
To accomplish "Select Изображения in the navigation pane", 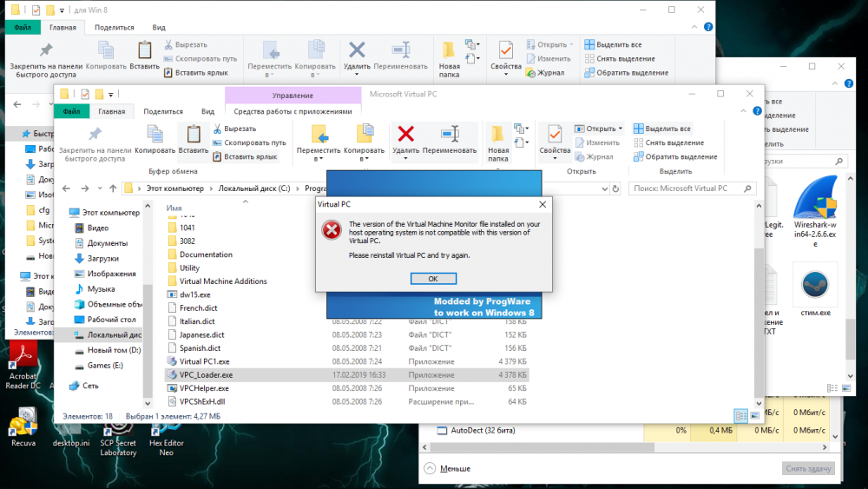I will [x=111, y=274].
